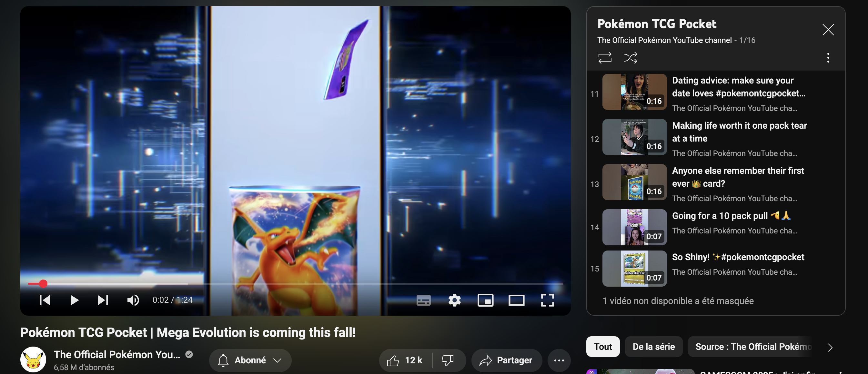The height and width of the screenshot is (374, 868).
Task: Go to the previous video
Action: (x=45, y=300)
